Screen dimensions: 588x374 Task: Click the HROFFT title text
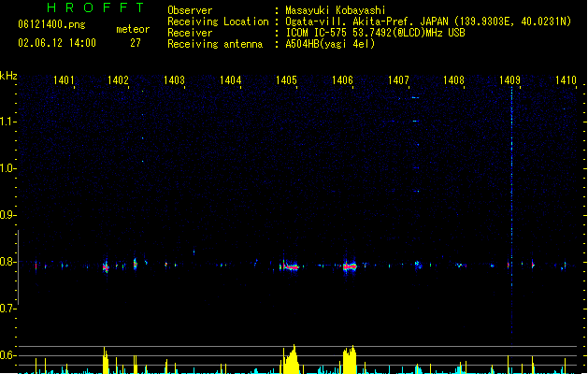pyautogui.click(x=95, y=7)
